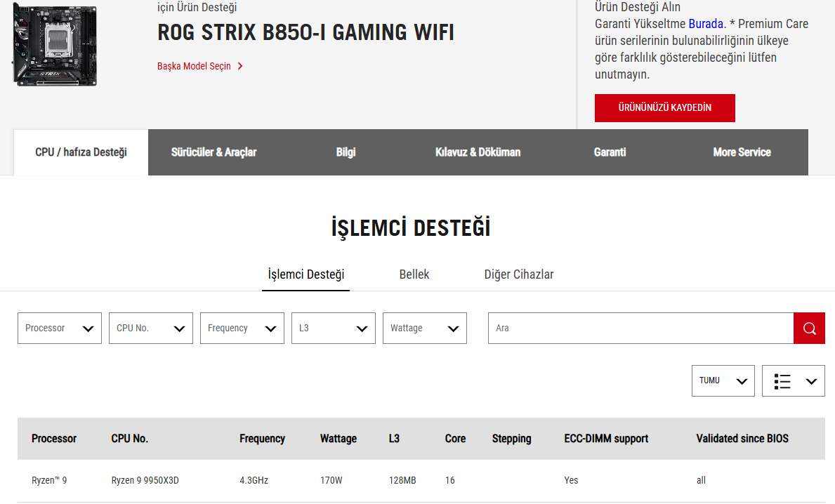Click the ECC-DIMM support column header
Image resolution: width=835 pixels, height=504 pixels.
(606, 439)
